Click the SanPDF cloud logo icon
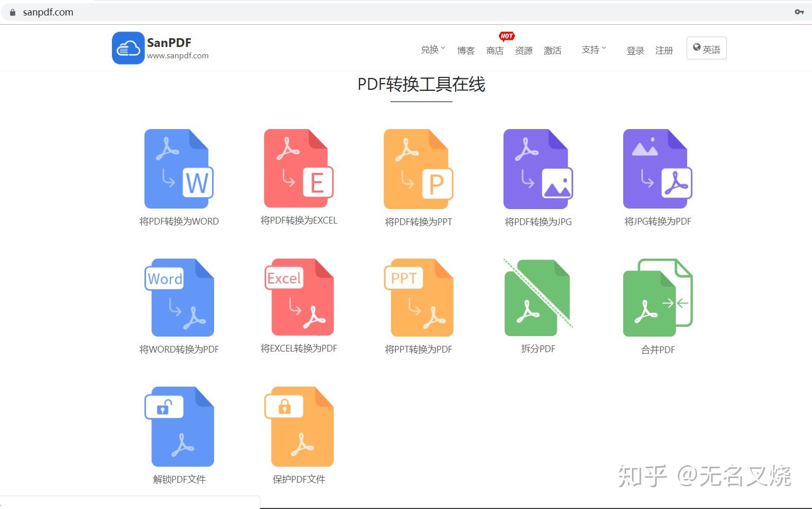812x509 pixels. tap(128, 48)
